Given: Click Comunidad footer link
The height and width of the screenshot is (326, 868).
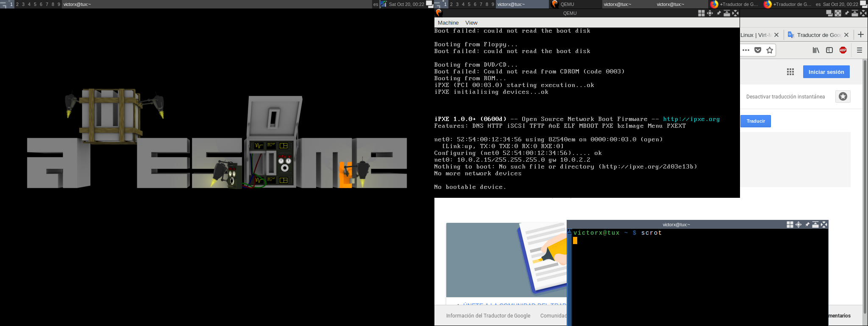Looking at the screenshot, I should (x=554, y=315).
